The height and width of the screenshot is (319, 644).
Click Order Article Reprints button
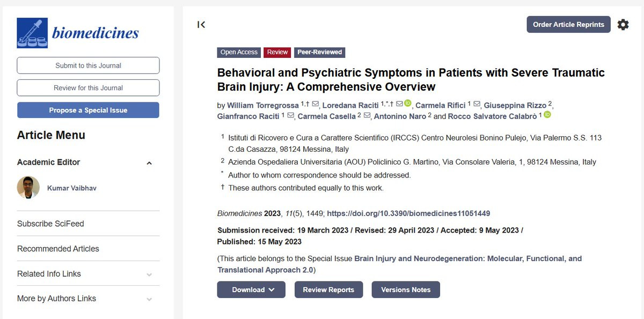click(568, 25)
